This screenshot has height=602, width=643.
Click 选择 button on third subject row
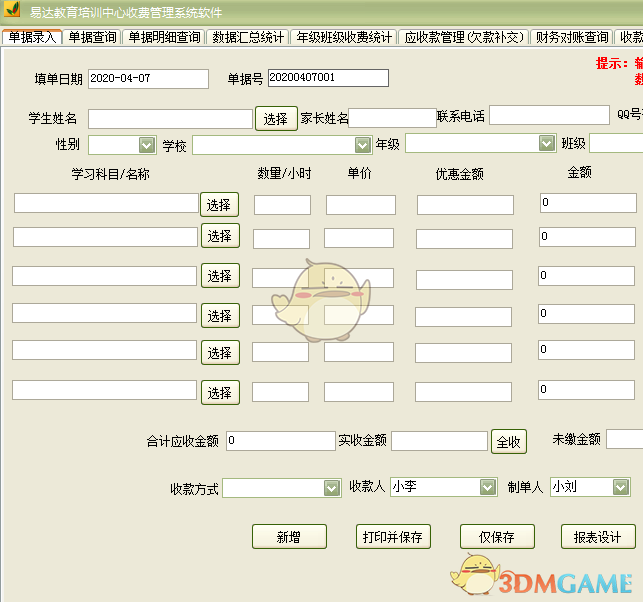click(220, 276)
